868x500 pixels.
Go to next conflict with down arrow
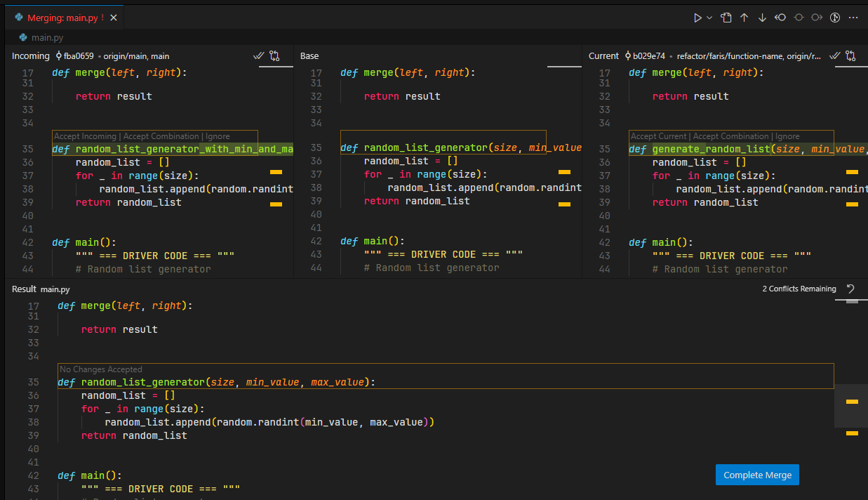[x=762, y=18]
